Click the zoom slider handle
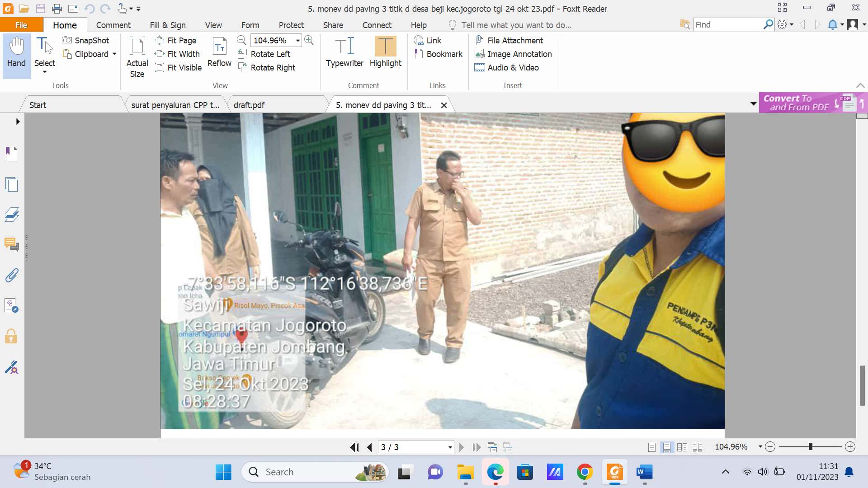The image size is (868, 488). 810,447
